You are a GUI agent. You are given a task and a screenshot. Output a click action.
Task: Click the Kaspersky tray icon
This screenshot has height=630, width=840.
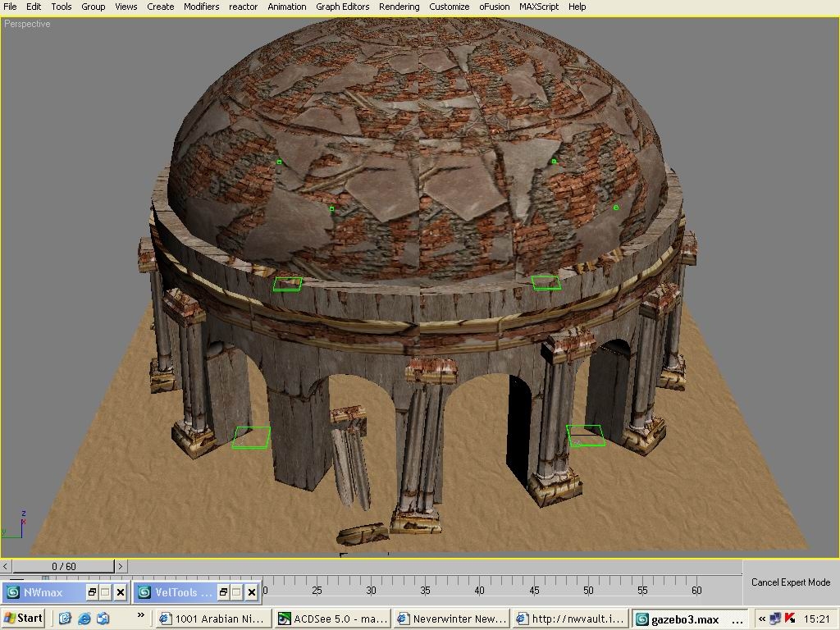790,619
